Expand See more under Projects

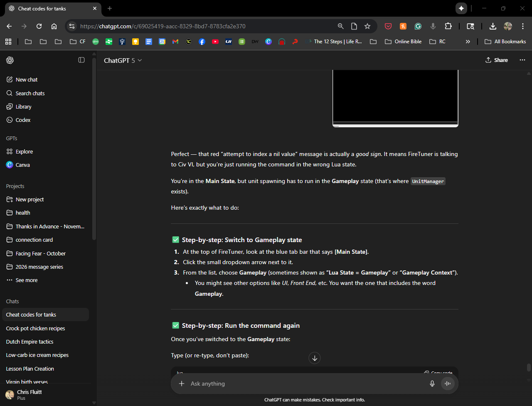[26, 280]
